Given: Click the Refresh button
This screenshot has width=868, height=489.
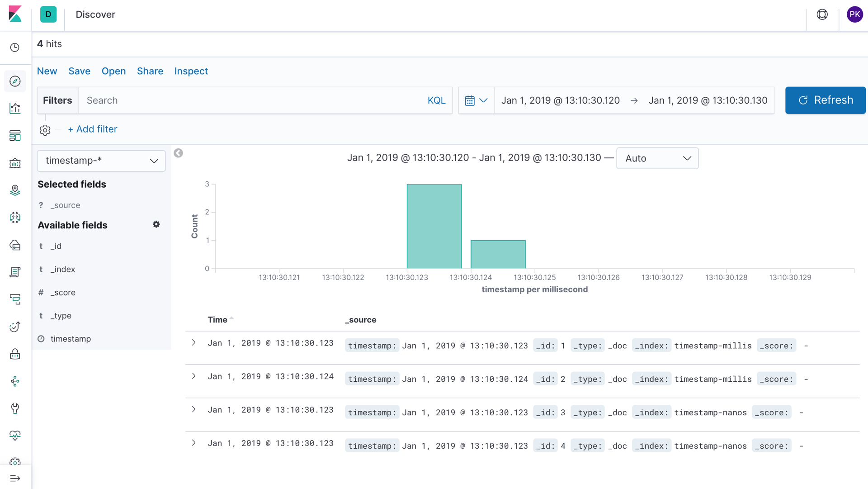Looking at the screenshot, I should pos(825,100).
